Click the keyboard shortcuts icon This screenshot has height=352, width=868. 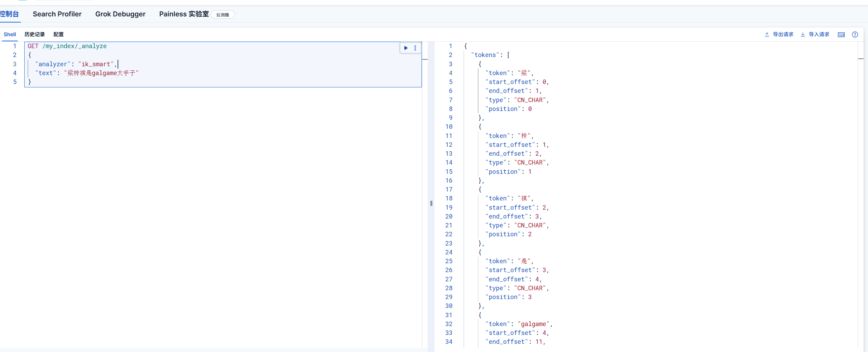point(841,34)
